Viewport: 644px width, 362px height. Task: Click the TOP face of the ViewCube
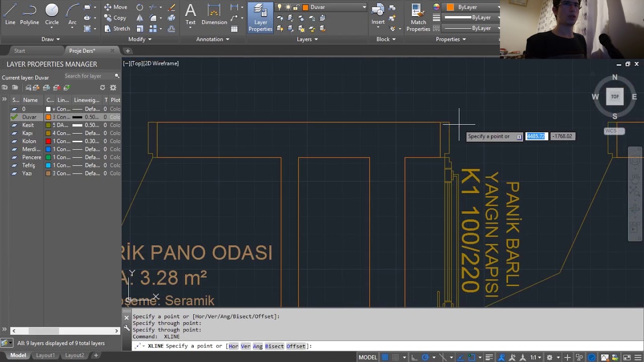pyautogui.click(x=615, y=97)
